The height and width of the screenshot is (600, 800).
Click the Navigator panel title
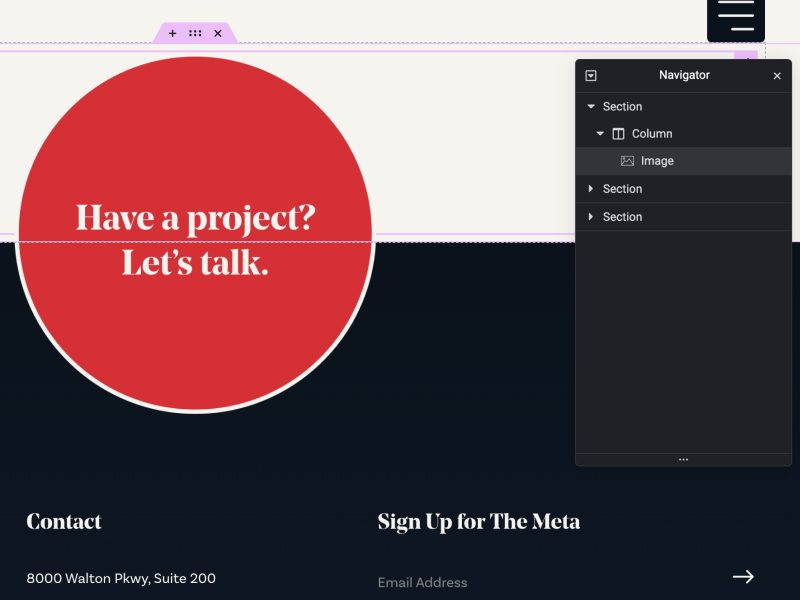point(684,75)
